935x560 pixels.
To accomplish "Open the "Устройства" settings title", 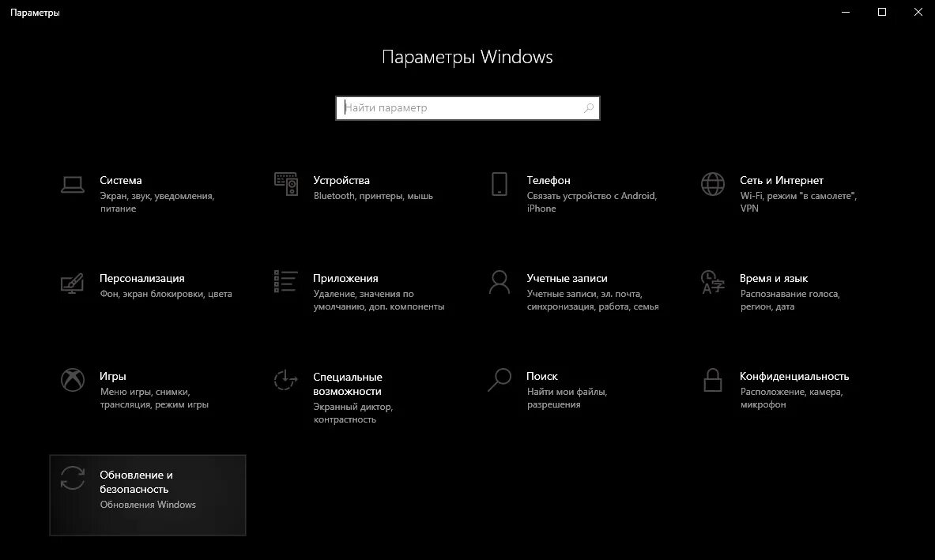I will pyautogui.click(x=341, y=180).
